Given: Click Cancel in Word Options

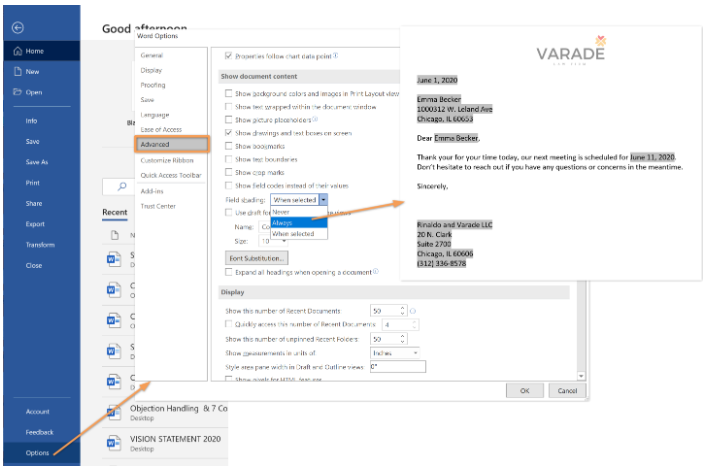Looking at the screenshot, I should point(567,391).
